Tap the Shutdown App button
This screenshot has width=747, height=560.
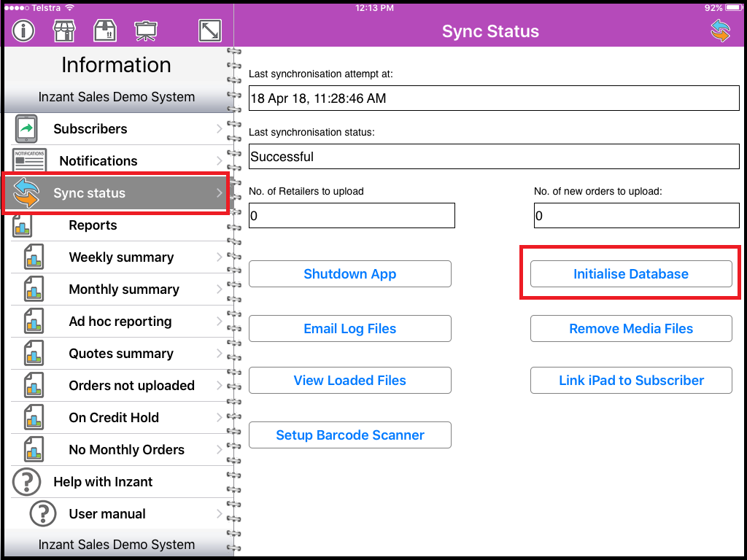349,274
